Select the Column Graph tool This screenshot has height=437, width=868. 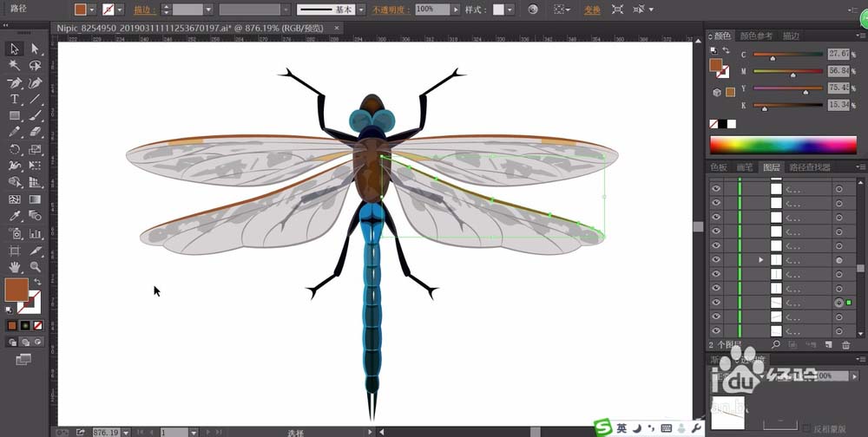pyautogui.click(x=35, y=233)
